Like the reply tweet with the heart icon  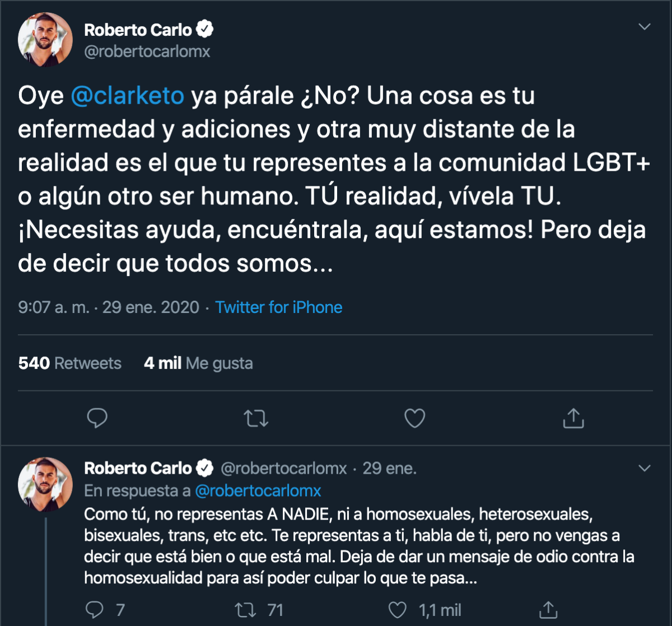click(399, 610)
